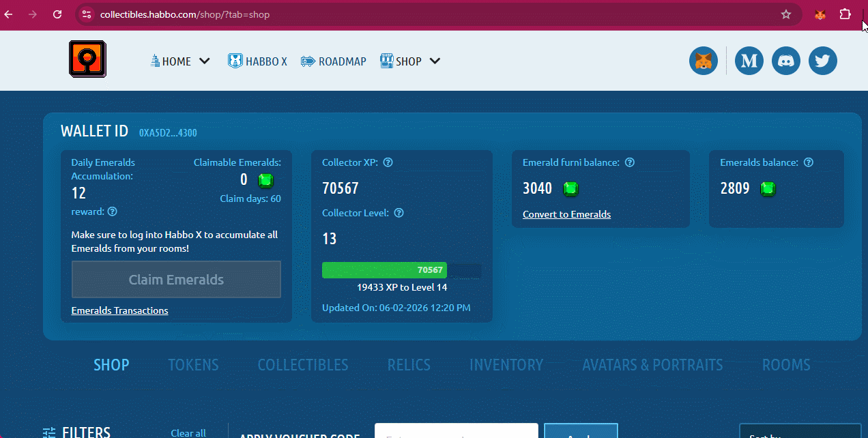Bookmark this page with star icon

coord(786,14)
